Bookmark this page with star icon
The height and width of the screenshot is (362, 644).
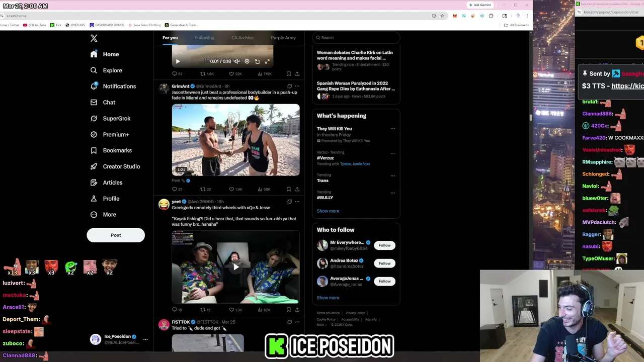[442, 16]
